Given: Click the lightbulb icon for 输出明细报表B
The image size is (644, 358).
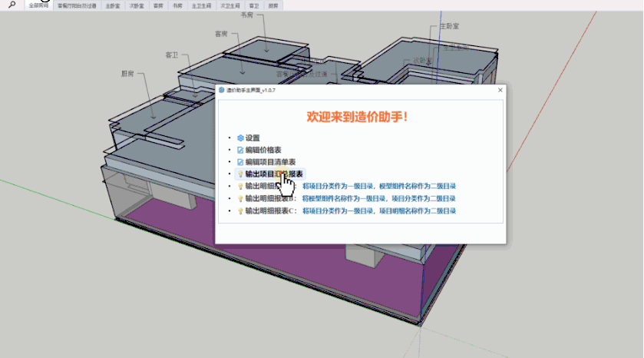Looking at the screenshot, I should [x=240, y=198].
